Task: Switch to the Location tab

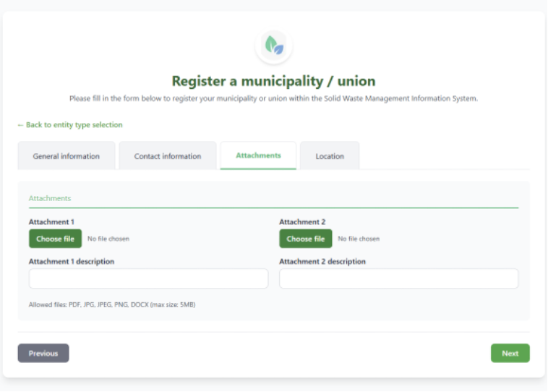Action: point(330,156)
